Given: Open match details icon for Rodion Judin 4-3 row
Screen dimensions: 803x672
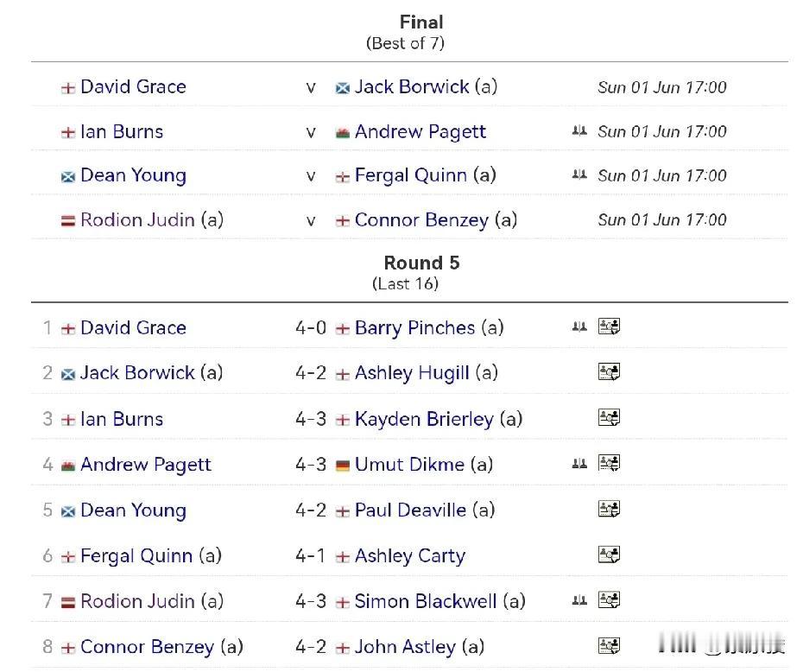Looking at the screenshot, I should 609,599.
